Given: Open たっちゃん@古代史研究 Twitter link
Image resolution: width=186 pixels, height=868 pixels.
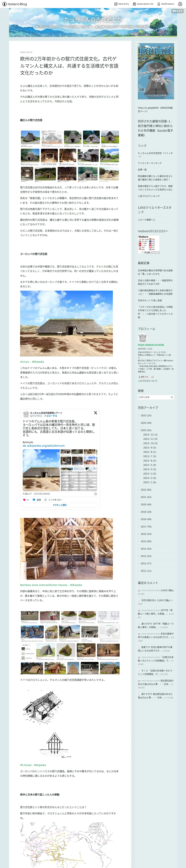Looking at the screenshot, I should coord(155,155).
